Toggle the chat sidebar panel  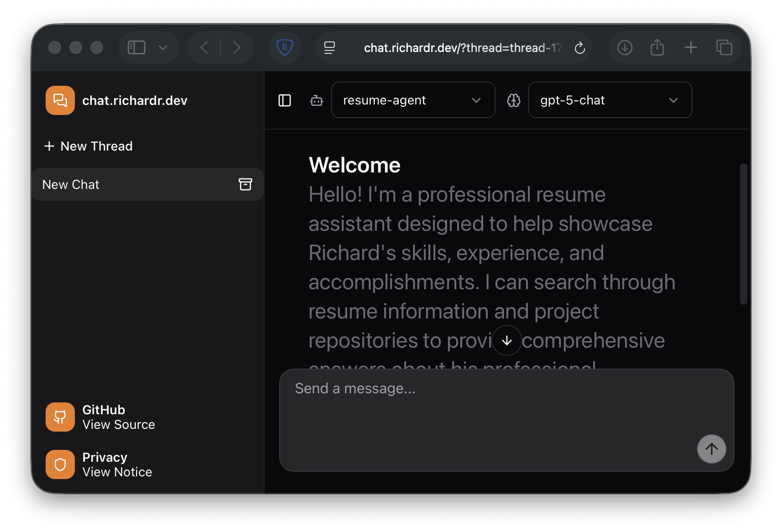coord(285,100)
